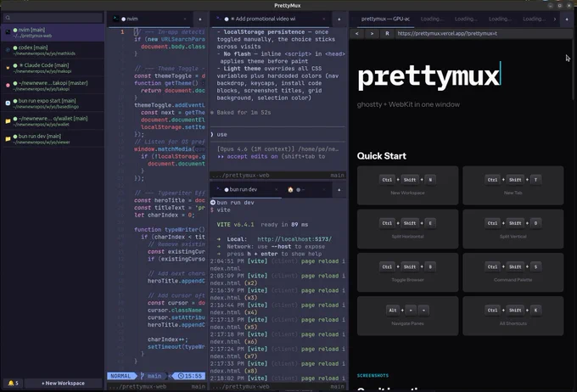
Task: Select the Add promotional video tab
Action: point(270,20)
